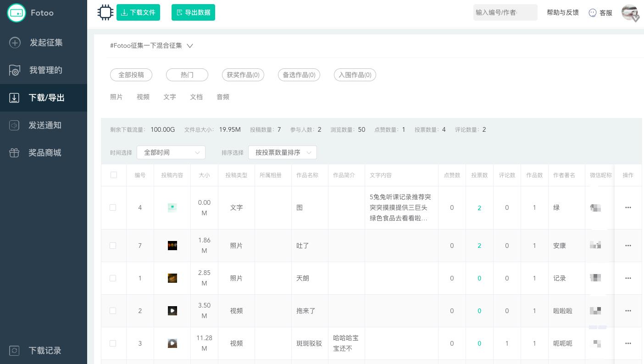Click the Fotoo logo icon
This screenshot has width=644, height=364.
pyautogui.click(x=17, y=13)
